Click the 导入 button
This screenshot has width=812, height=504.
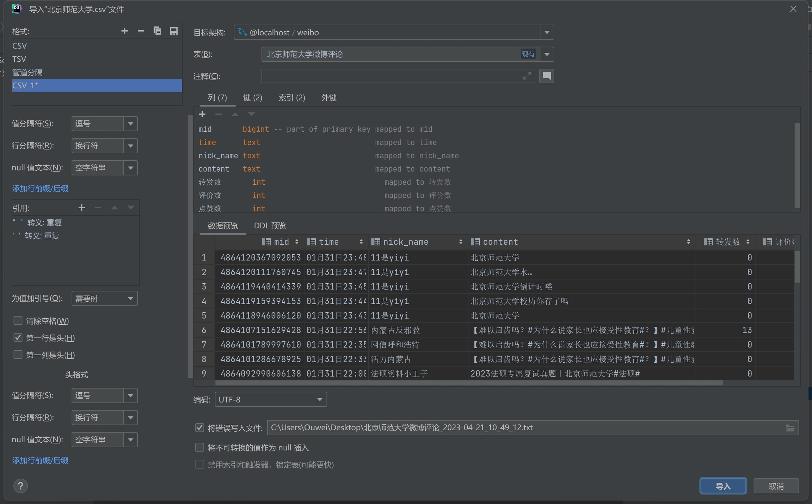723,486
